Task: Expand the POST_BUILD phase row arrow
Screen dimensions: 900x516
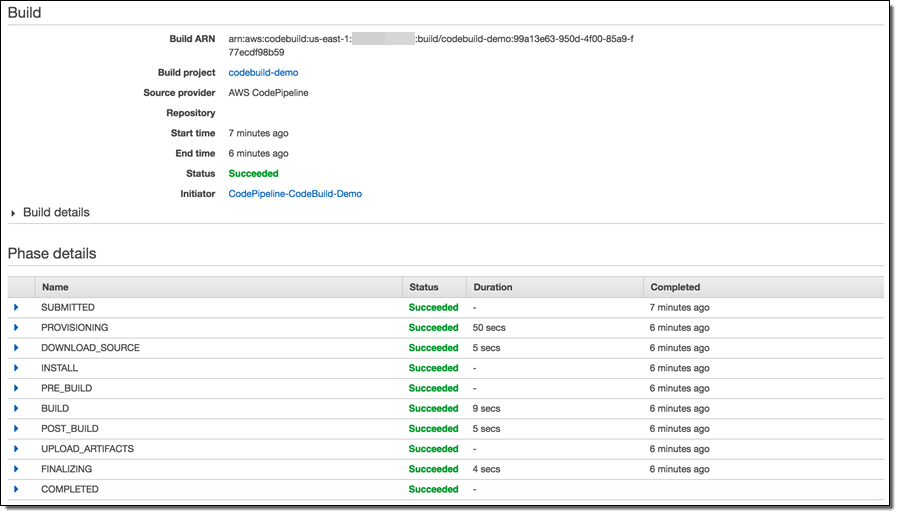Action: coord(16,428)
